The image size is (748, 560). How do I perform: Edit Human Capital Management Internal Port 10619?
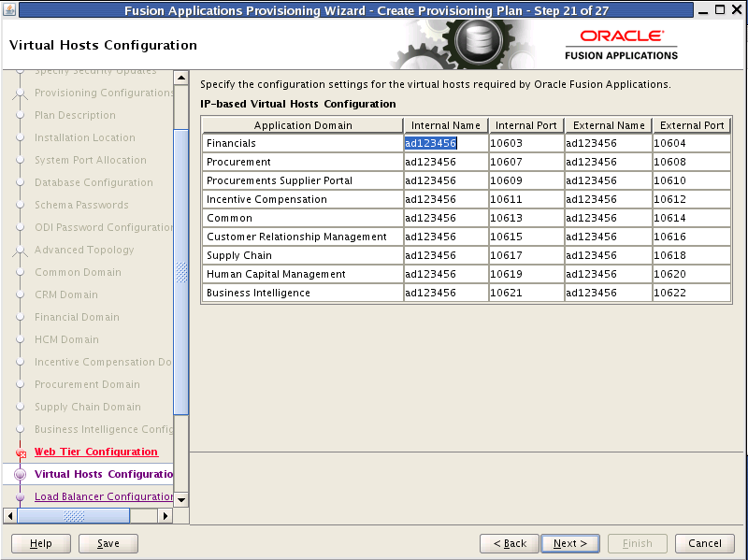pos(526,274)
